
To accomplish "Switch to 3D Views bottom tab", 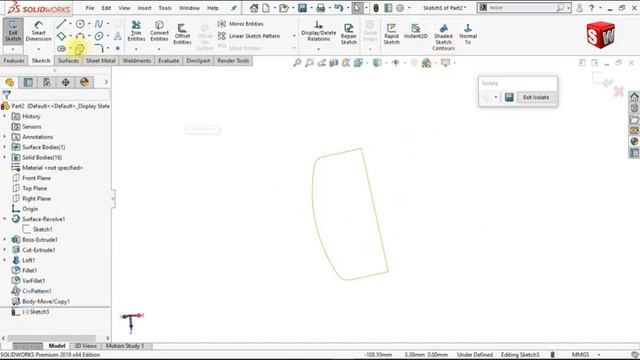I will 86,346.
